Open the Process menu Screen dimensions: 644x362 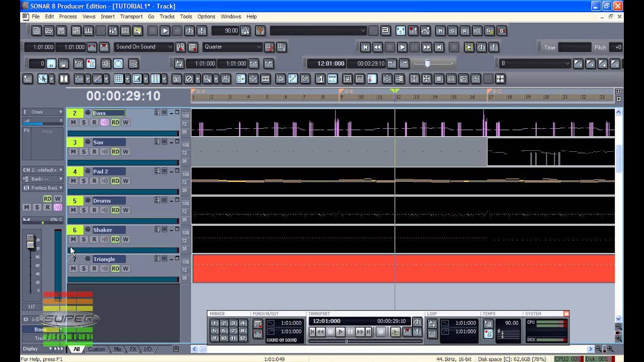[x=68, y=17]
